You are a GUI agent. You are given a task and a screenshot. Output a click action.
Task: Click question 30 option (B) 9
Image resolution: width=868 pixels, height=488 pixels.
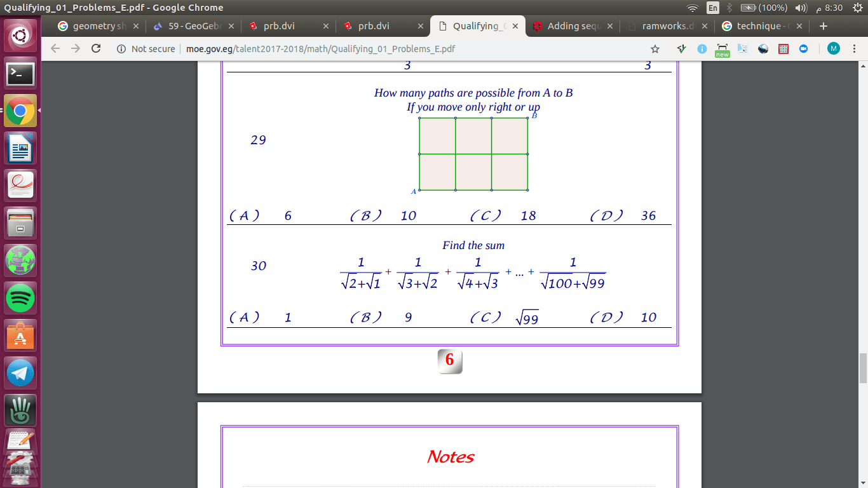[381, 317]
